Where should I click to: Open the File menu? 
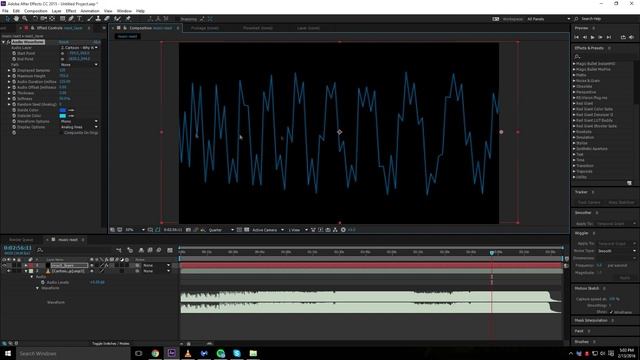pyautogui.click(x=5, y=11)
